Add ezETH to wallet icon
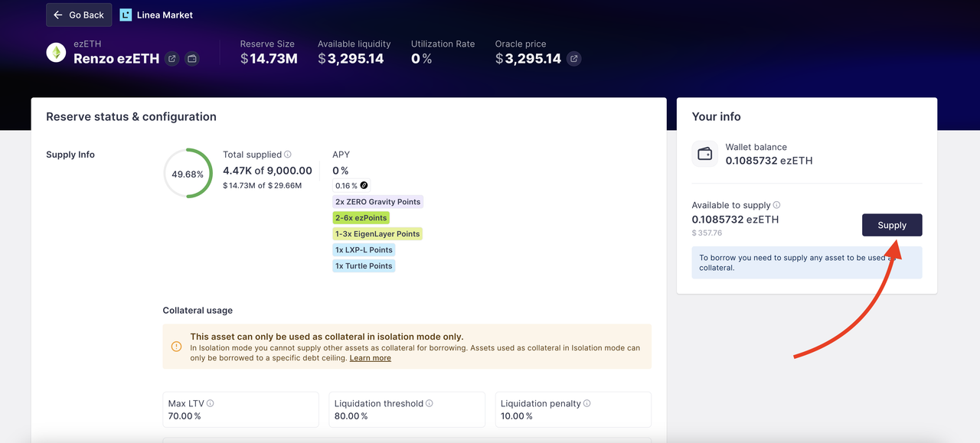980x443 pixels. (x=192, y=58)
